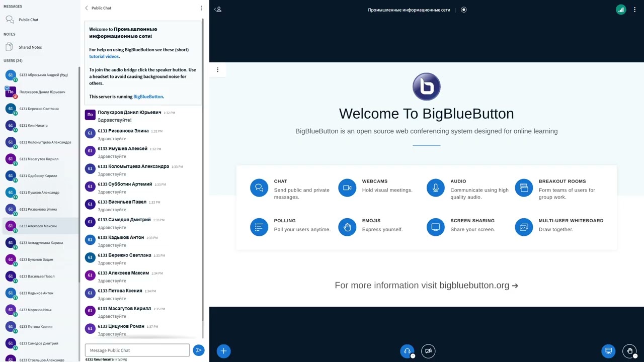Click the recording indicator beside the meeting title
The image size is (644, 362).
[x=464, y=10]
